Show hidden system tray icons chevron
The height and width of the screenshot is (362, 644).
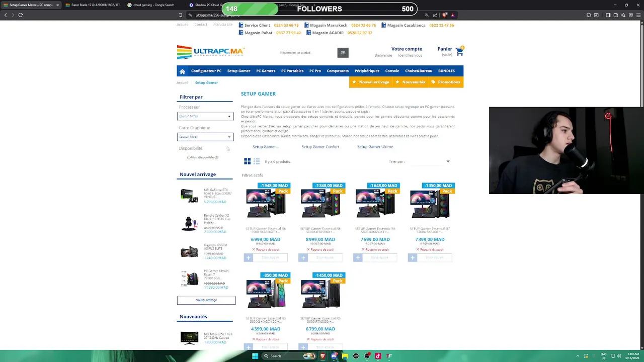(x=578, y=356)
